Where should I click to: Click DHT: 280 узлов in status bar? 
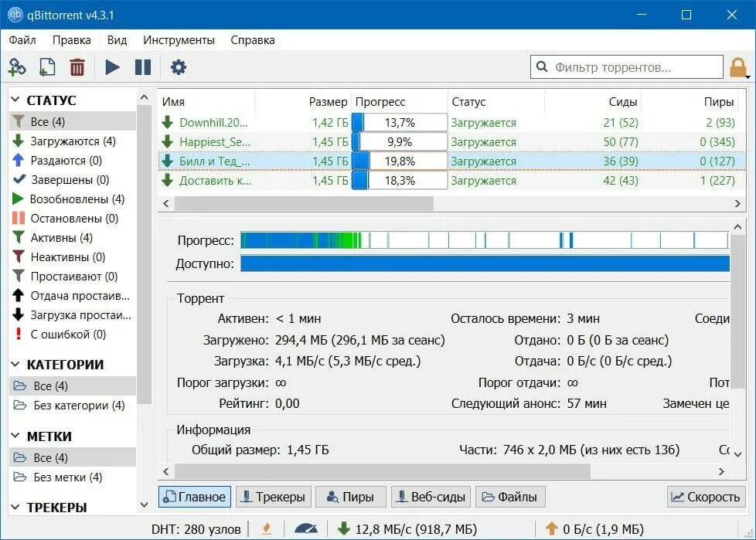coord(196,529)
